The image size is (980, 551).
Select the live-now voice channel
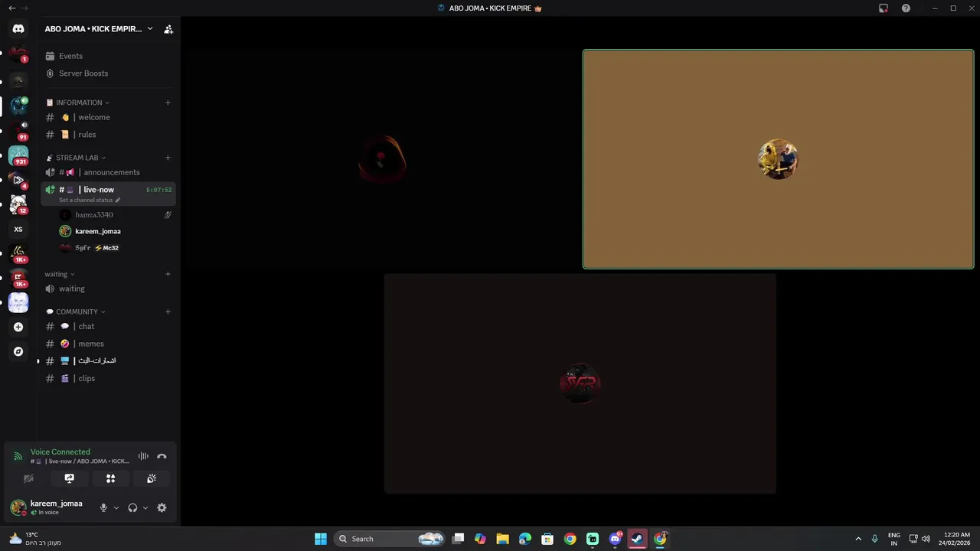(98, 190)
